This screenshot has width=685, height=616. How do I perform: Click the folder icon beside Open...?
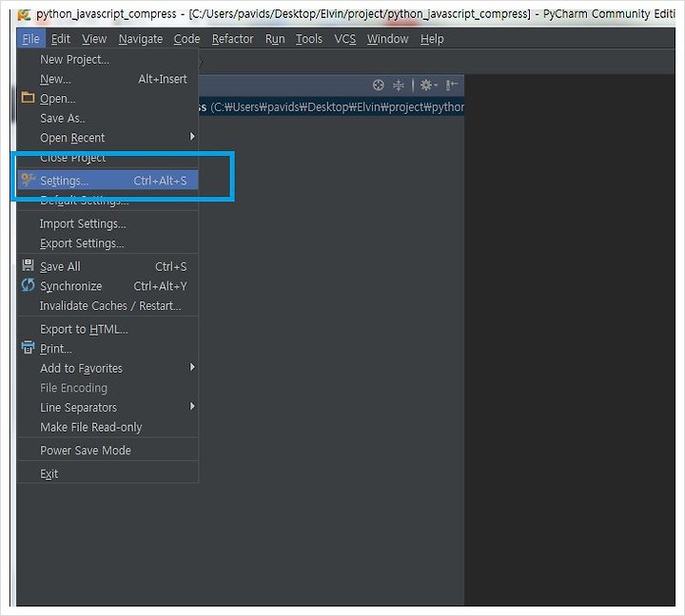28,97
